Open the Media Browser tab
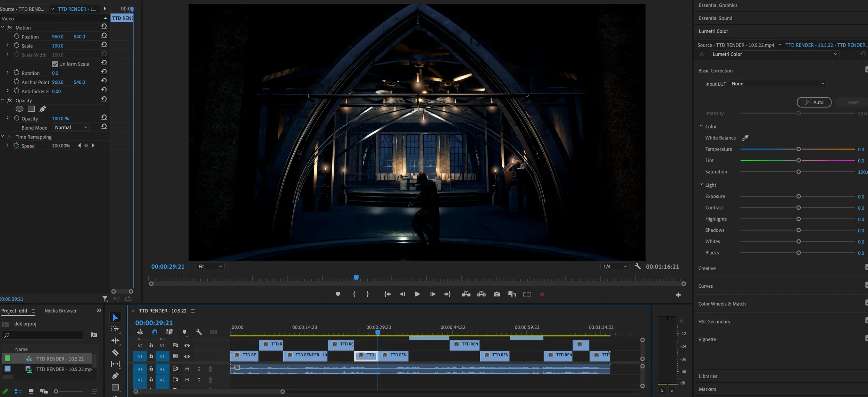Screen dimensions: 868x397 click(x=60, y=311)
